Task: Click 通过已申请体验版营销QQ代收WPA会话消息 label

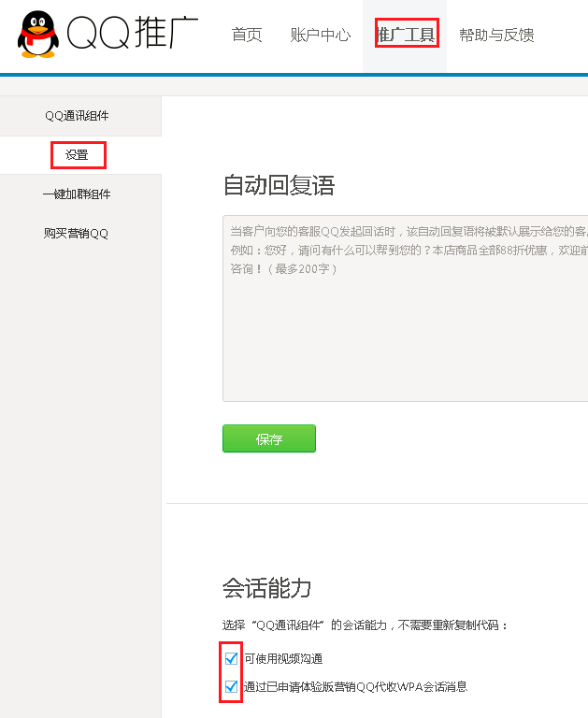Action: tap(355, 687)
